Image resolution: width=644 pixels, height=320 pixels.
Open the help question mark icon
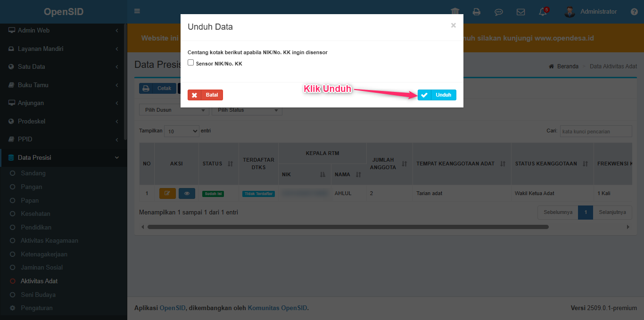tap(634, 12)
